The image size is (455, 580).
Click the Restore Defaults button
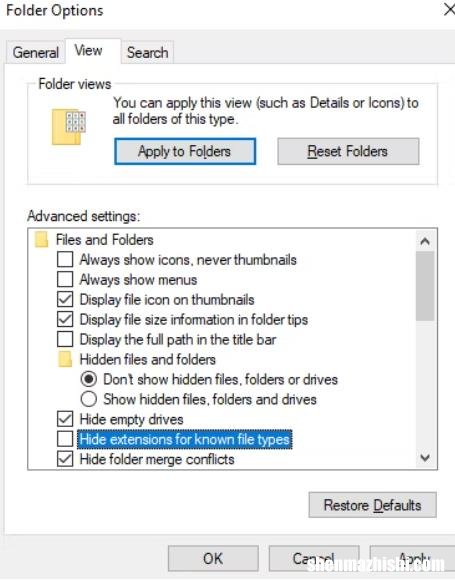point(373,505)
